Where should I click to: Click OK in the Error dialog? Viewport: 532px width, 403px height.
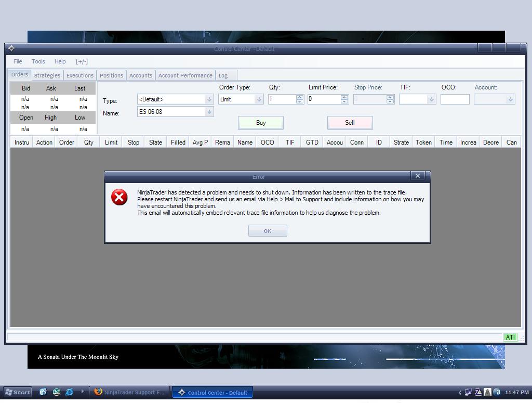point(268,231)
